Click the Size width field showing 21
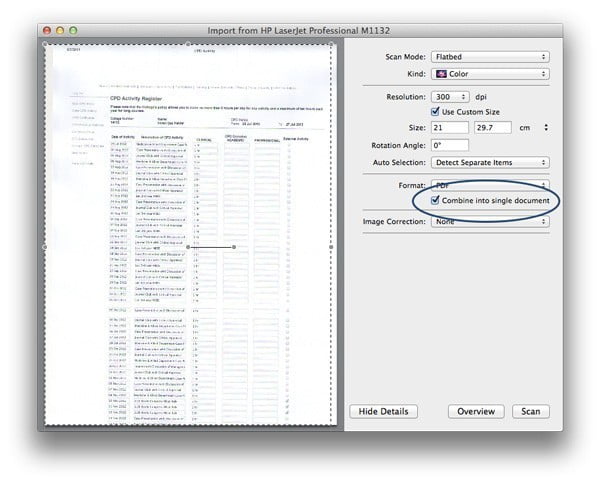The width and height of the screenshot is (600, 483). (450, 127)
